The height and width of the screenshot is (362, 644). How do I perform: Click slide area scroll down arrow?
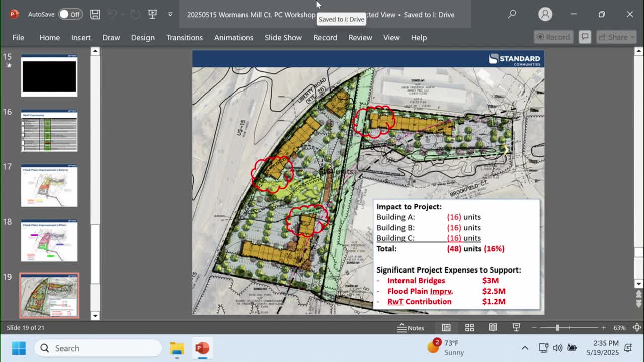tap(638, 284)
